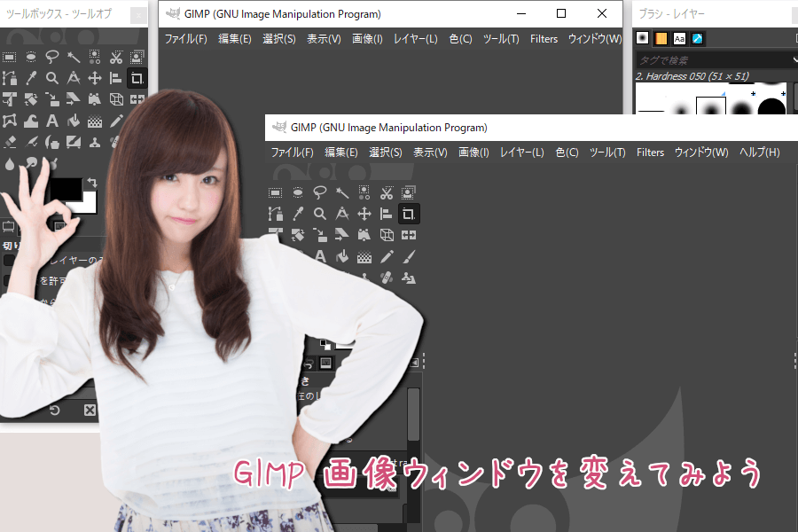Screen dimensions: 798x532
Task: Select Rectangle Select tool in front GIMP window
Action: click(276, 192)
